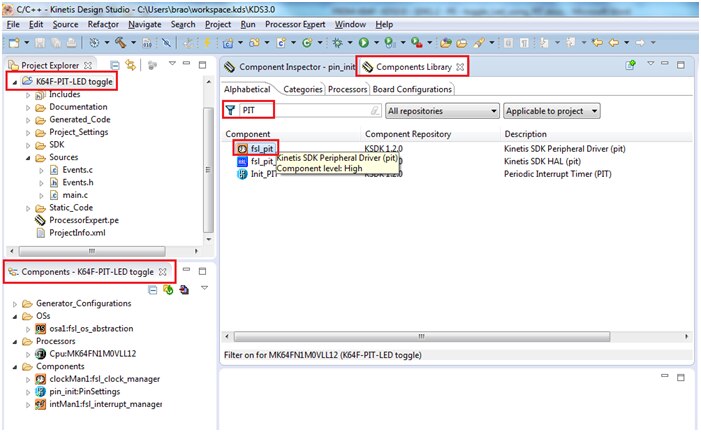
Task: Click the yellow Back navigation arrow
Action: 614,42
